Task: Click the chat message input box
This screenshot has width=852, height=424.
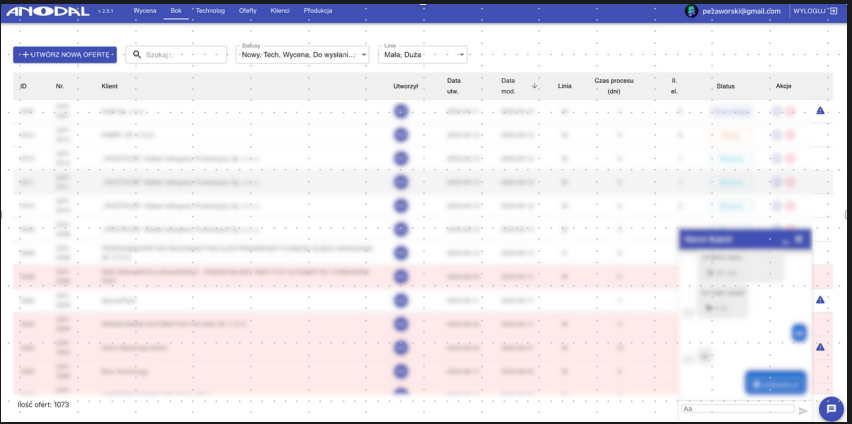Action: (x=736, y=409)
